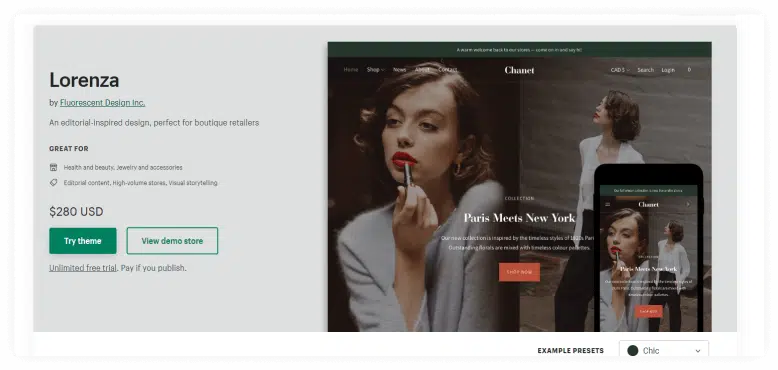Select Home in the Chanet preview menu

click(x=351, y=70)
